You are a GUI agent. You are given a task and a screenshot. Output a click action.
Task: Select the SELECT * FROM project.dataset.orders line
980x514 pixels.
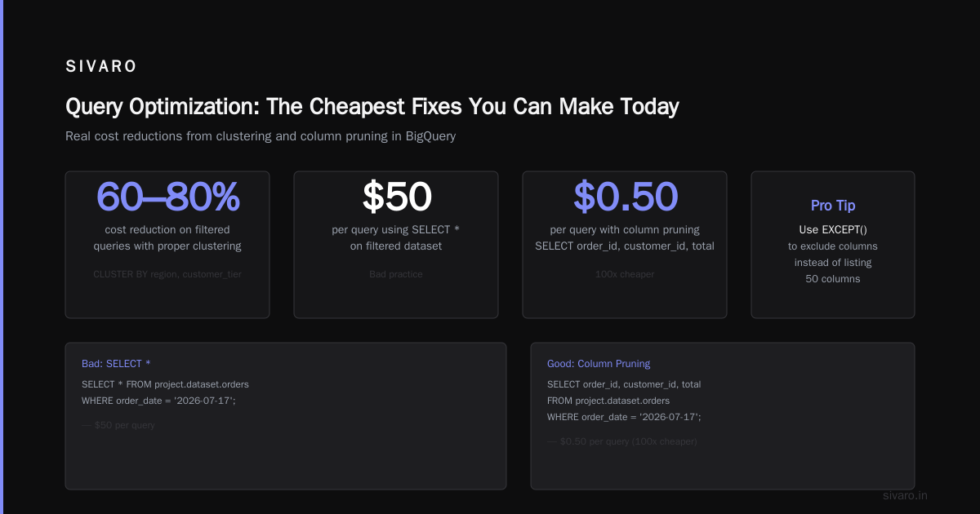[x=165, y=384]
